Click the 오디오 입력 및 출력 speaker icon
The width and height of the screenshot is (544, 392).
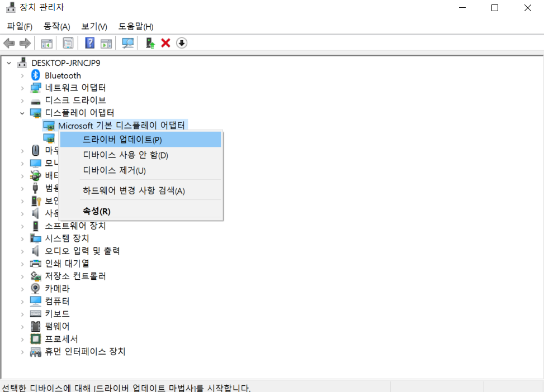pyautogui.click(x=35, y=251)
